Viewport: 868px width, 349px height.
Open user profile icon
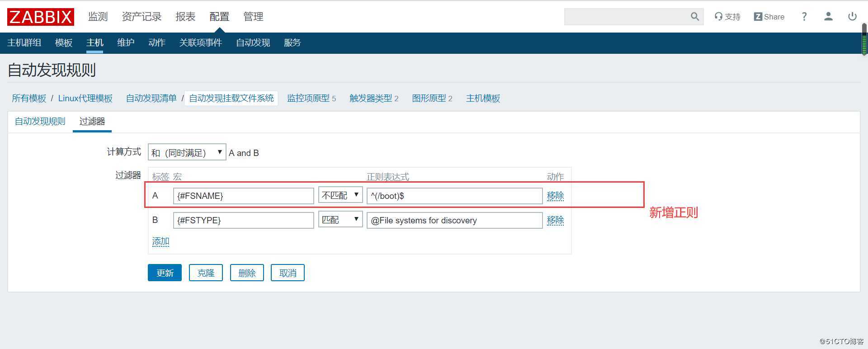point(828,17)
